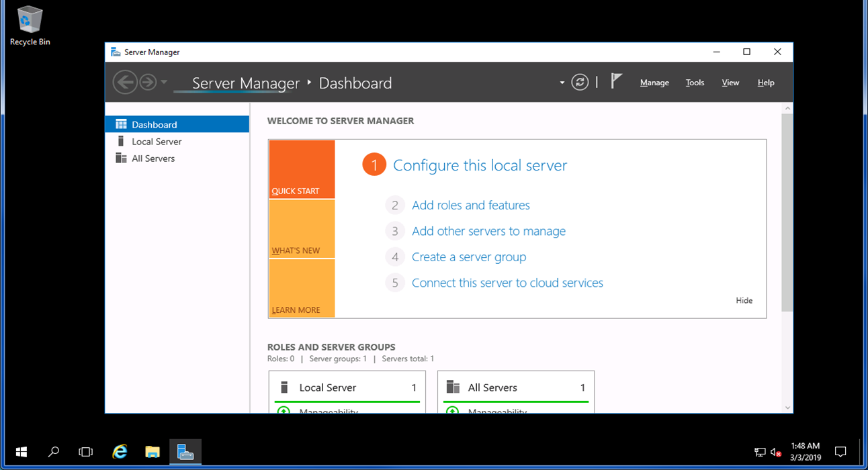Select Create a server group
This screenshot has height=470, width=868.
pos(469,256)
